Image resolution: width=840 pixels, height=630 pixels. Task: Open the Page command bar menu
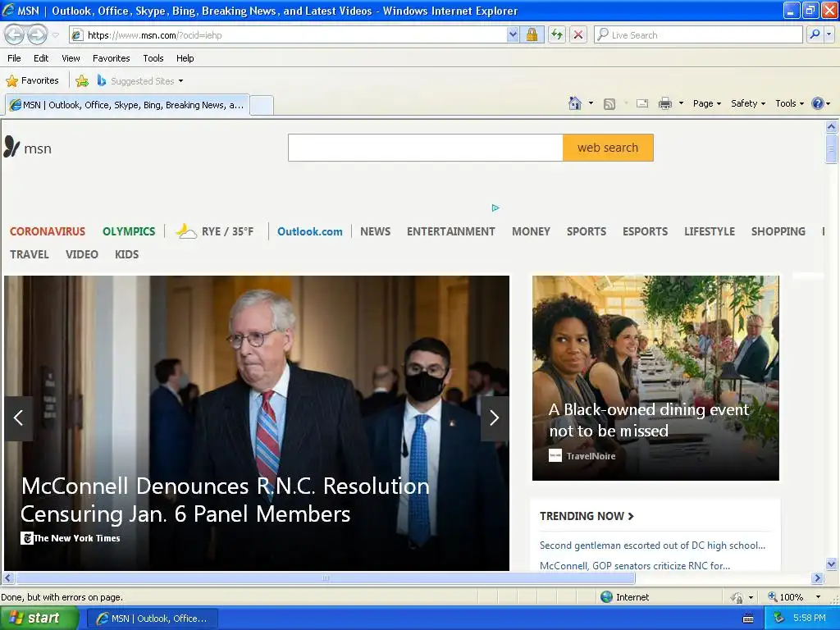tap(707, 103)
